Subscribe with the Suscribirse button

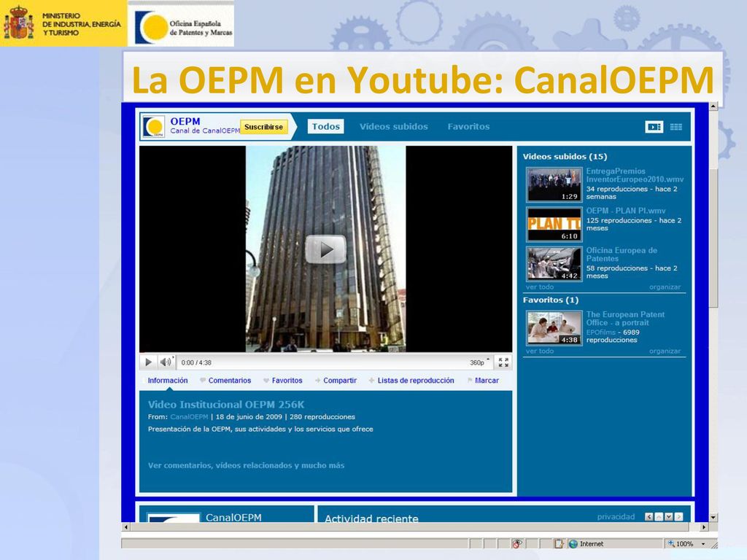(263, 127)
